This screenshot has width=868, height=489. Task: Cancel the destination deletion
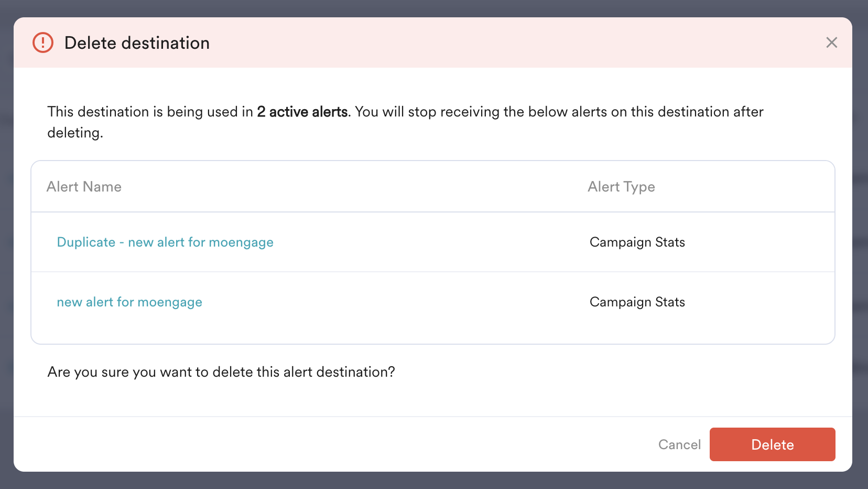click(679, 444)
